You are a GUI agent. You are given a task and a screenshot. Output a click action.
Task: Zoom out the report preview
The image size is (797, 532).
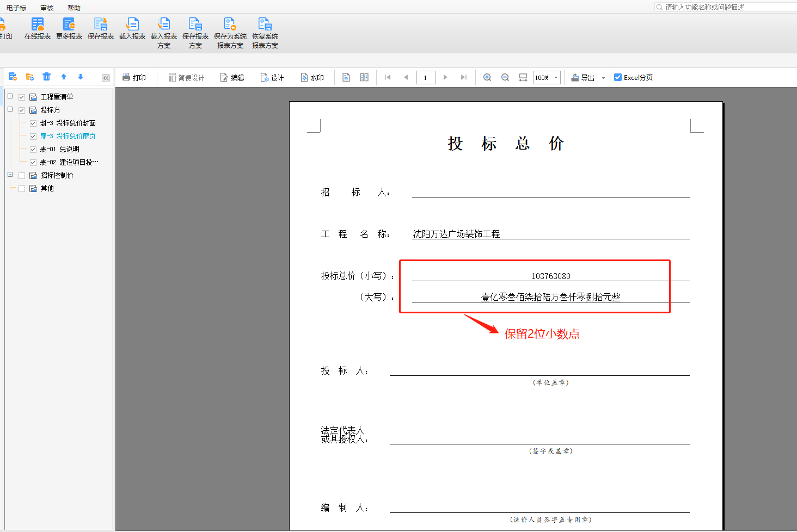pos(505,77)
